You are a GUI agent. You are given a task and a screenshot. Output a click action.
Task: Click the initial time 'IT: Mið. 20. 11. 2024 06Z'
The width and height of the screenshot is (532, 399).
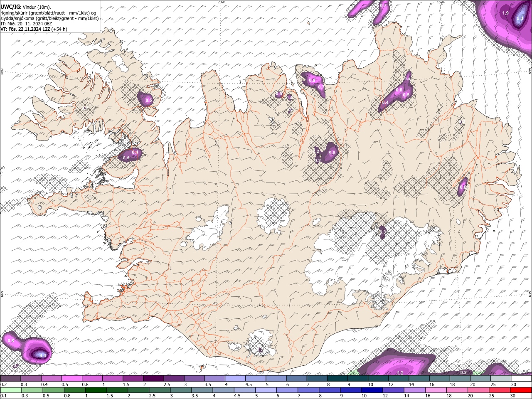click(x=26, y=24)
